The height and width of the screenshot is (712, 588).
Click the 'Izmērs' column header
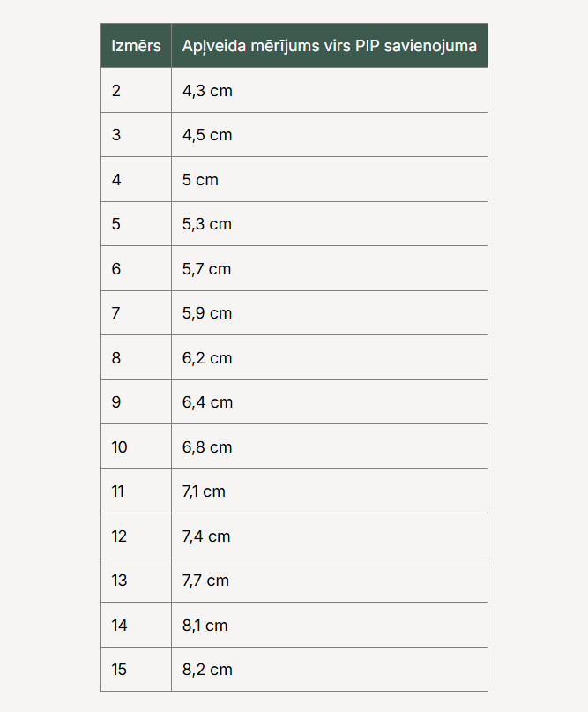pyautogui.click(x=136, y=46)
